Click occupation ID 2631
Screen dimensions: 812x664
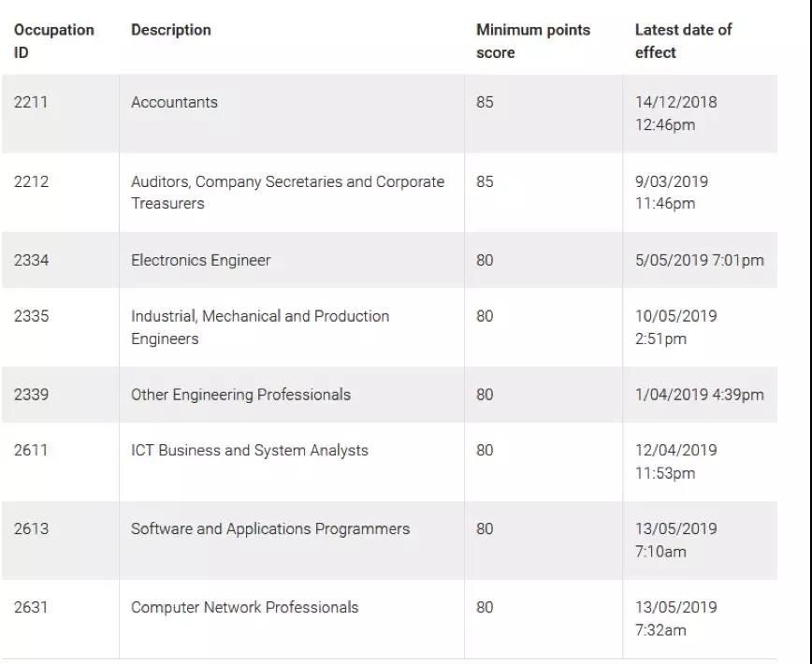[x=31, y=607]
